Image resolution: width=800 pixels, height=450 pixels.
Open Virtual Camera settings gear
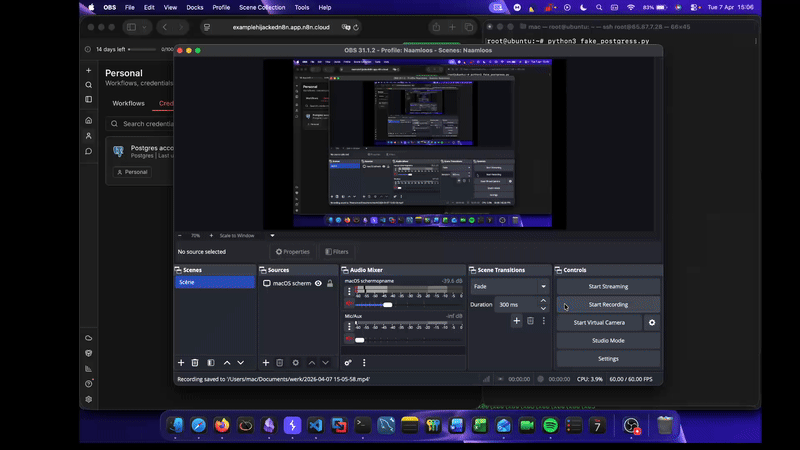[x=652, y=323]
